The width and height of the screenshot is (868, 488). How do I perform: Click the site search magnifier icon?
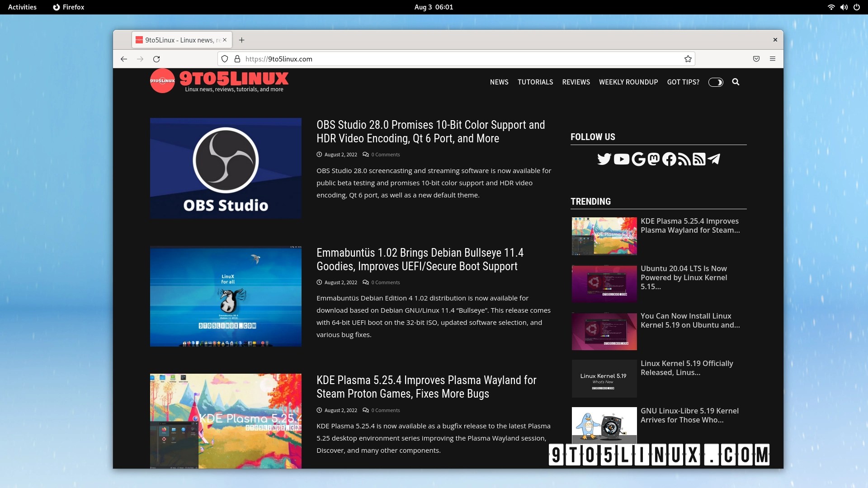point(736,82)
